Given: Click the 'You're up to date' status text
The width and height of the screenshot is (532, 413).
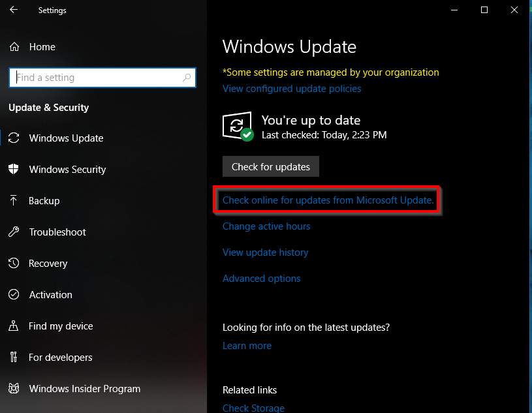Looking at the screenshot, I should (311, 120).
